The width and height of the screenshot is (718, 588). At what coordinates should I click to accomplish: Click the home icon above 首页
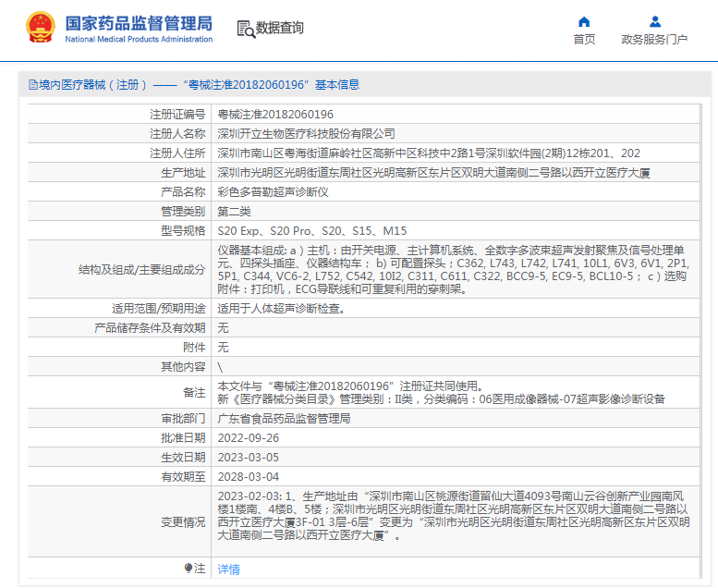tap(584, 22)
